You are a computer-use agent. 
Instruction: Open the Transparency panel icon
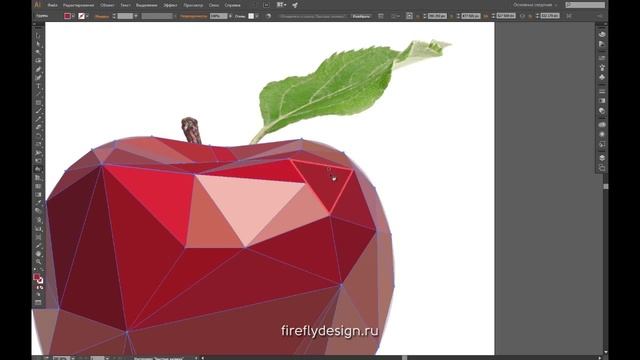(602, 111)
